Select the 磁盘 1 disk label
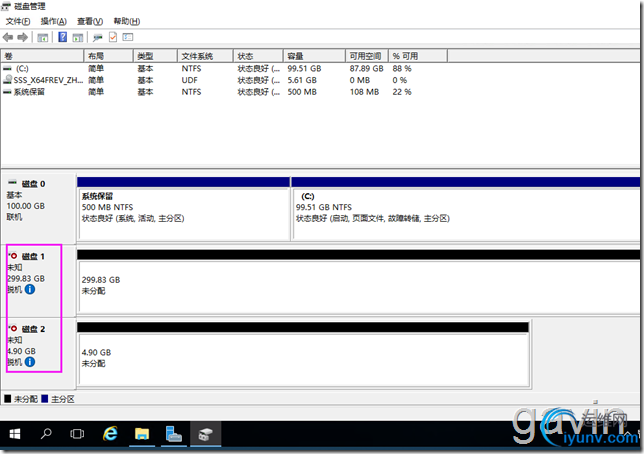644x454 pixels. (x=33, y=256)
